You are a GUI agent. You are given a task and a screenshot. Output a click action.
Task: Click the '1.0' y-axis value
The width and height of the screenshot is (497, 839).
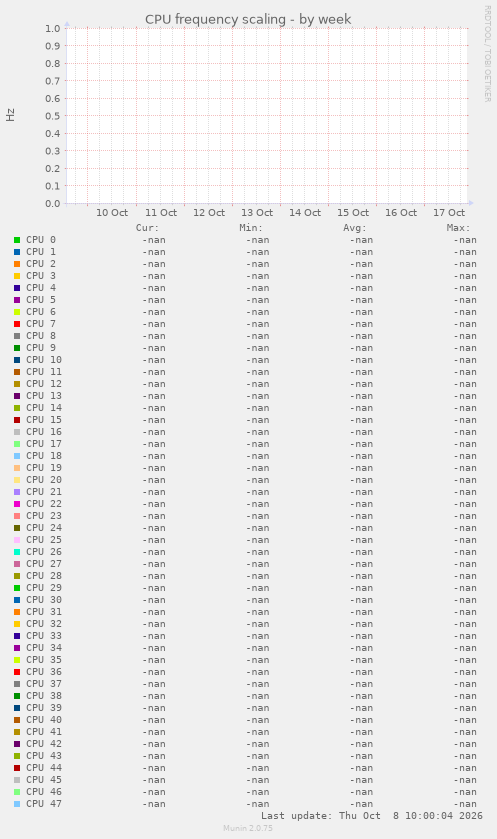coord(52,28)
